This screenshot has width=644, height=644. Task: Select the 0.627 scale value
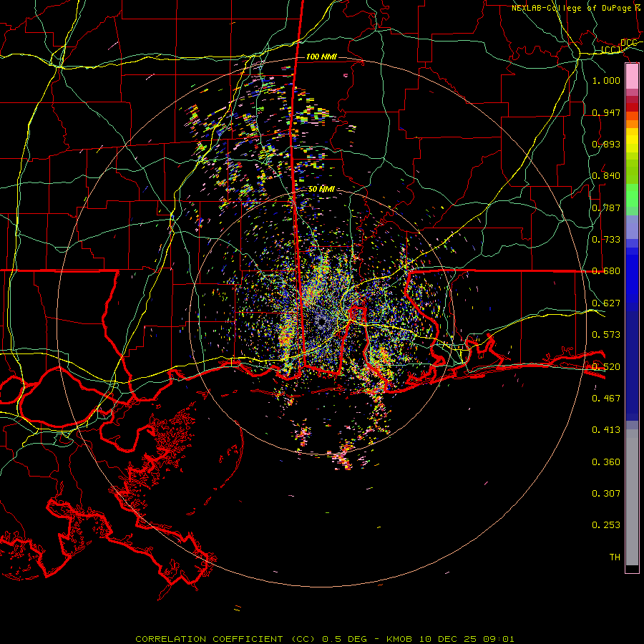point(606,303)
